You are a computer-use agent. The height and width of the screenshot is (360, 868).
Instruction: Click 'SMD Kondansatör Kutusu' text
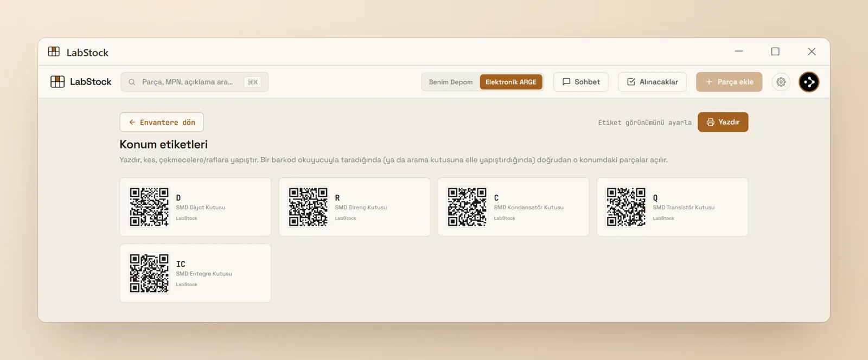point(528,208)
